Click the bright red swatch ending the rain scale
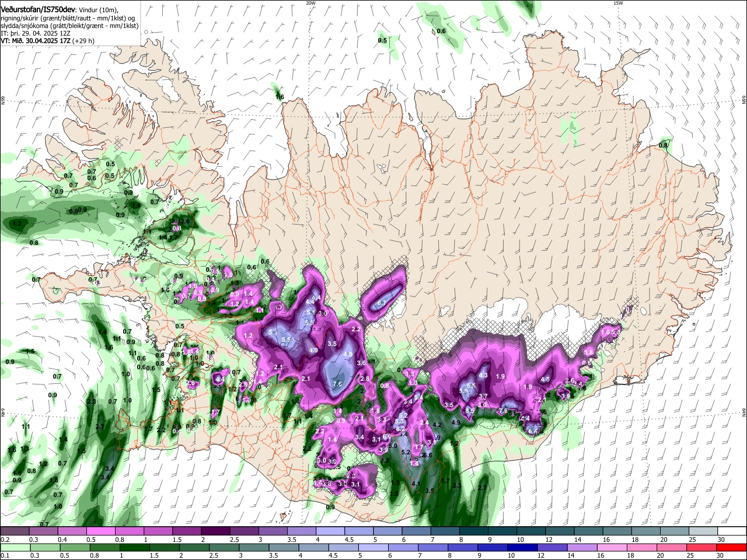747x560 pixels. click(731, 547)
